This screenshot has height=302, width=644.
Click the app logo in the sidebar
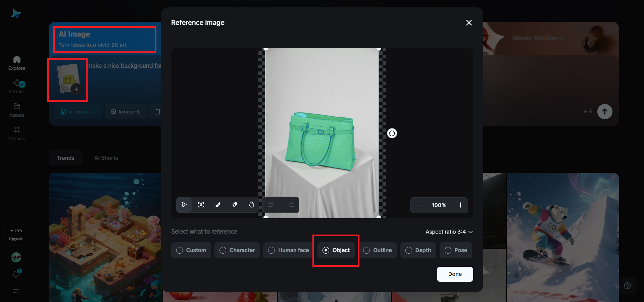(x=16, y=14)
